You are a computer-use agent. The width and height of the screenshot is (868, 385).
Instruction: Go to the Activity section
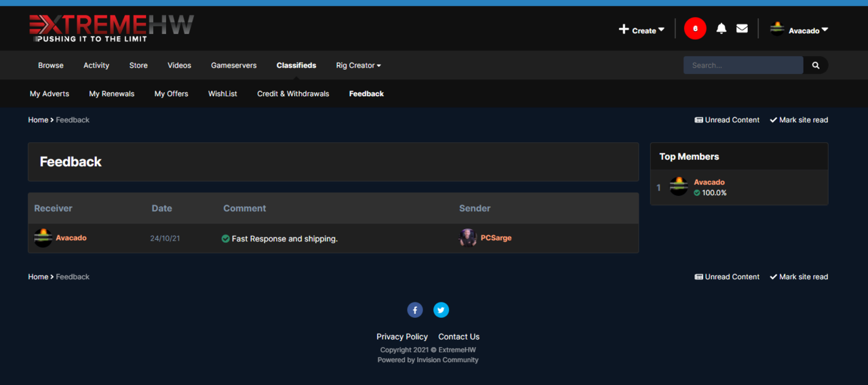pyautogui.click(x=96, y=65)
